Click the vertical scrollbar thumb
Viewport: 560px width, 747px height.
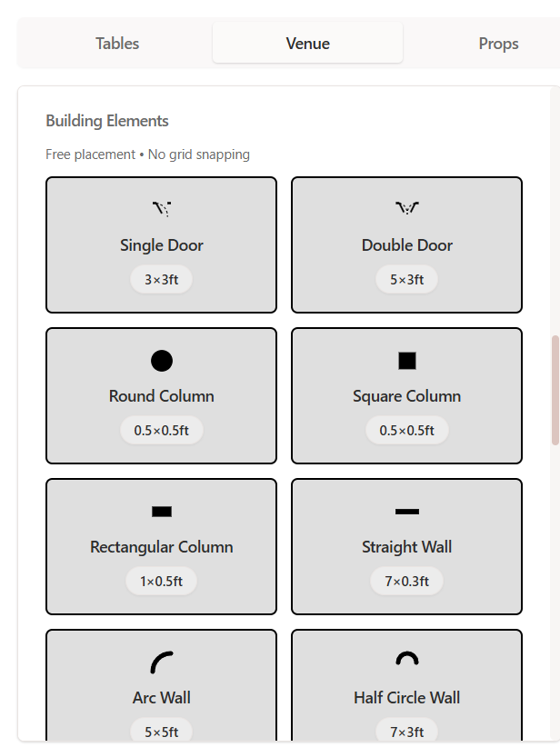(x=555, y=389)
